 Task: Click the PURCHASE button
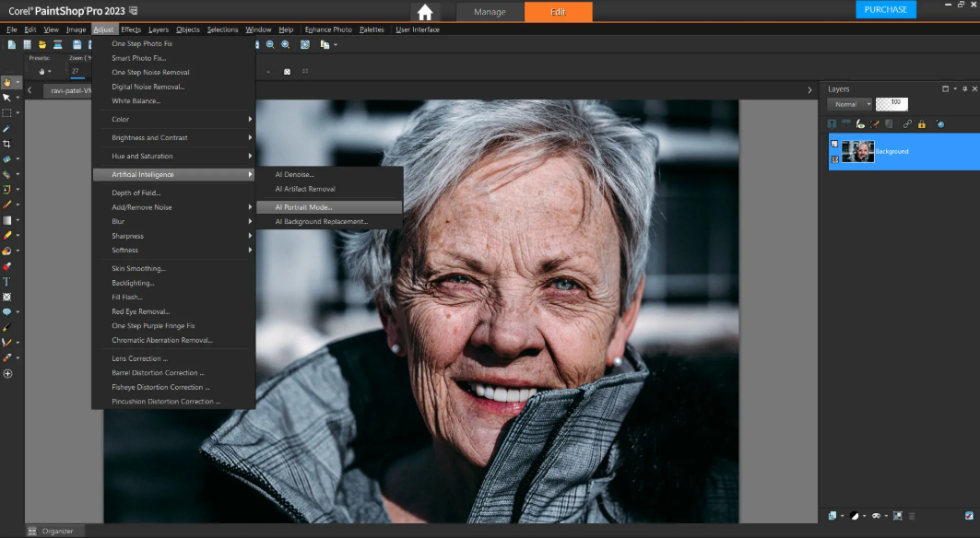pyautogui.click(x=885, y=9)
